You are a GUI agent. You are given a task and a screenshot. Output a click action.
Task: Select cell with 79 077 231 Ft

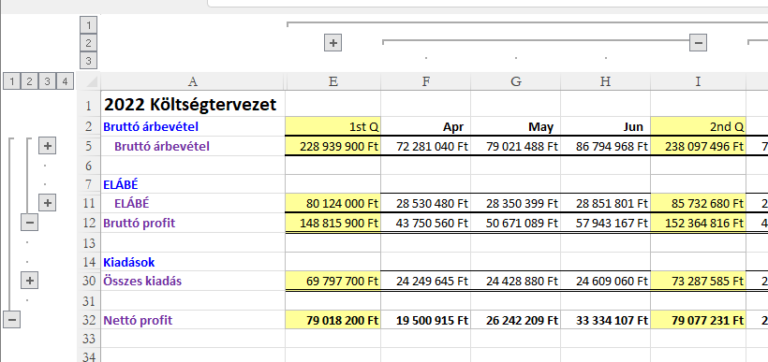tap(698, 320)
